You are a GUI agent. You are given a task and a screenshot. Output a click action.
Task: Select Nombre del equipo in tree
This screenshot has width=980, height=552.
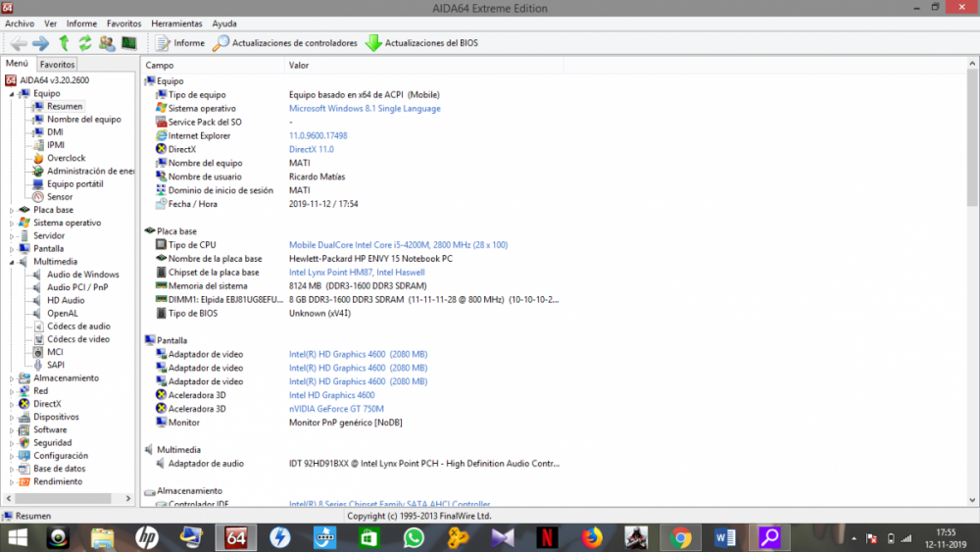(x=83, y=120)
